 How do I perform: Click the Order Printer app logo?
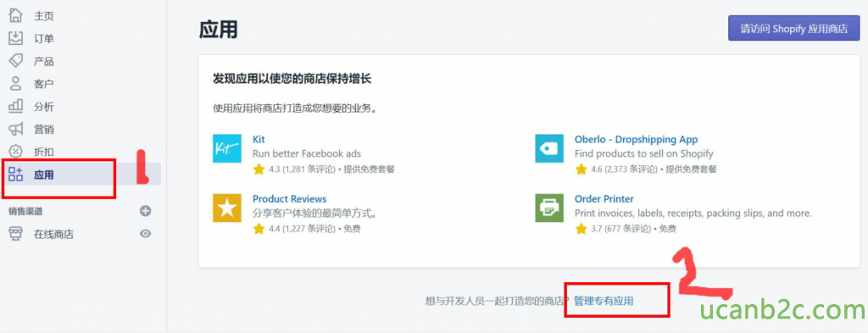(x=549, y=208)
